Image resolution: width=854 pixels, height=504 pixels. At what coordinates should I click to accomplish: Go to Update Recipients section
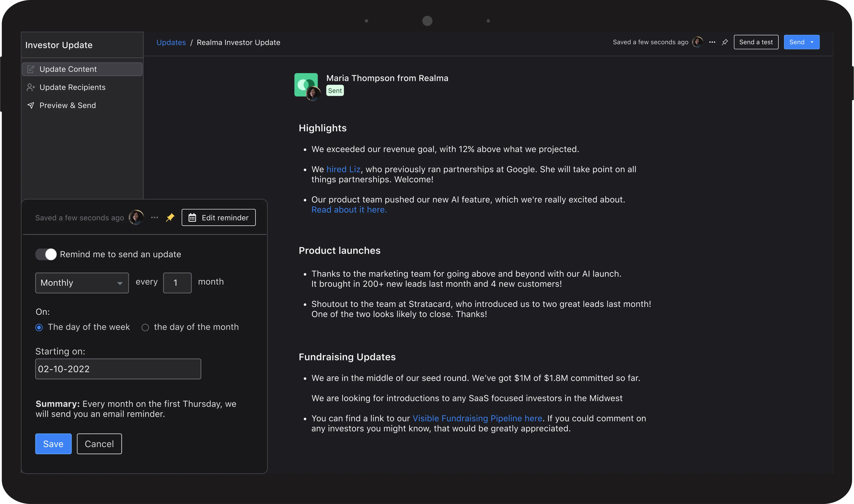(72, 87)
